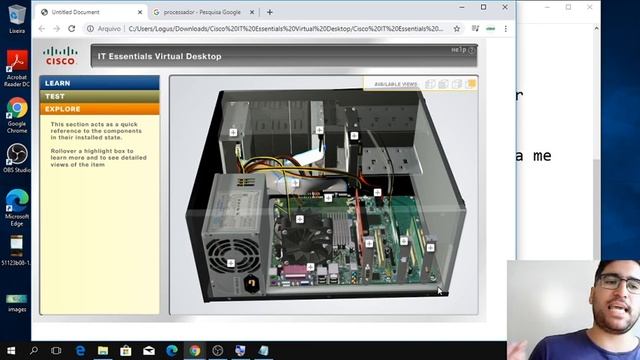Click the plus marker on the rear I/O ports
Viewport: 640px width, 360px height.
coord(310,267)
